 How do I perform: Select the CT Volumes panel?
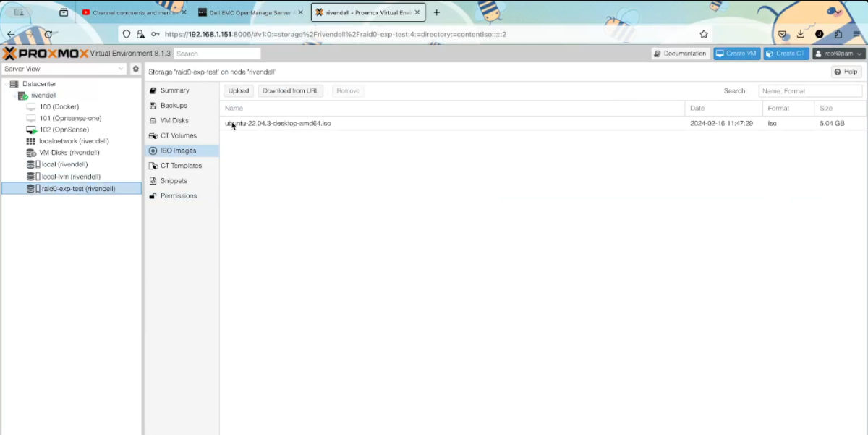[177, 135]
